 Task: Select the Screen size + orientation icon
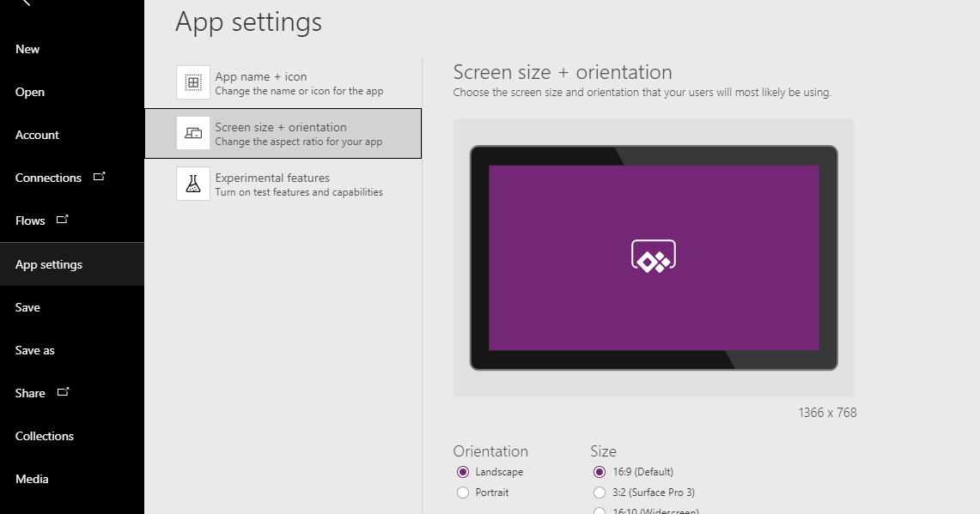pyautogui.click(x=192, y=133)
